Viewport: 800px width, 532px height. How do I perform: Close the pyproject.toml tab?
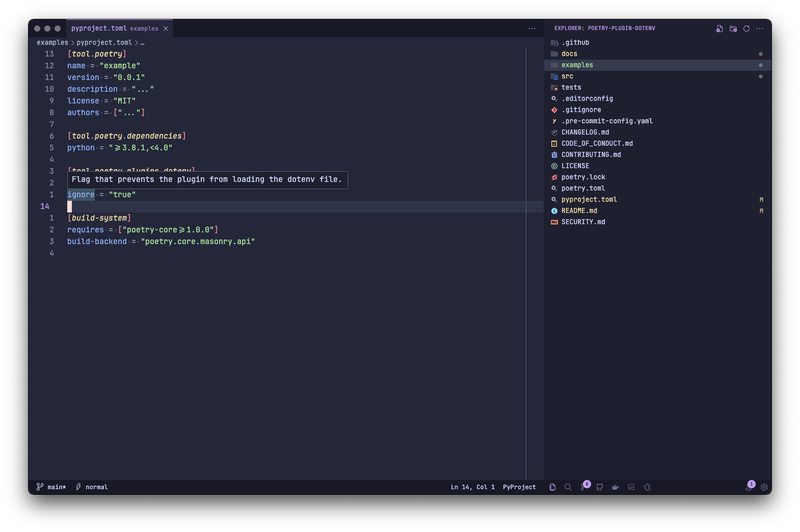pos(166,29)
